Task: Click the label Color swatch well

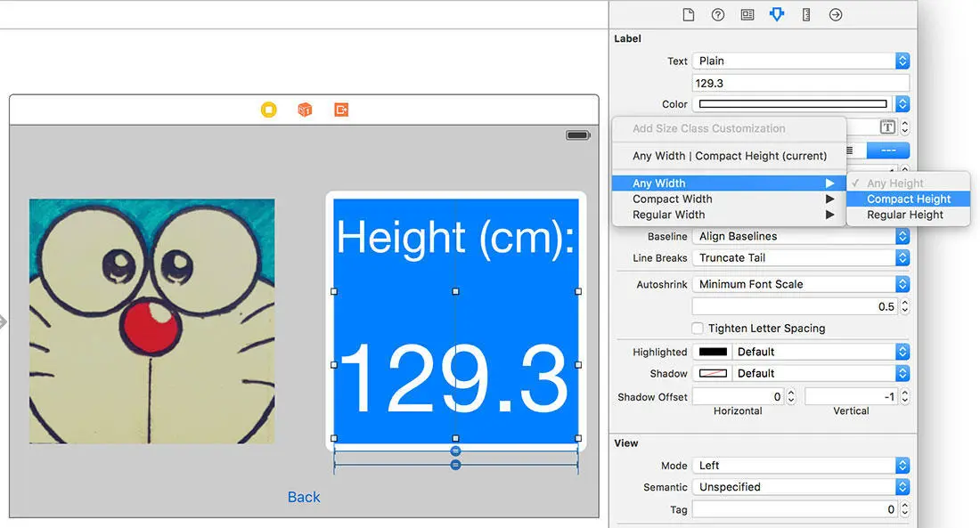Action: click(793, 103)
